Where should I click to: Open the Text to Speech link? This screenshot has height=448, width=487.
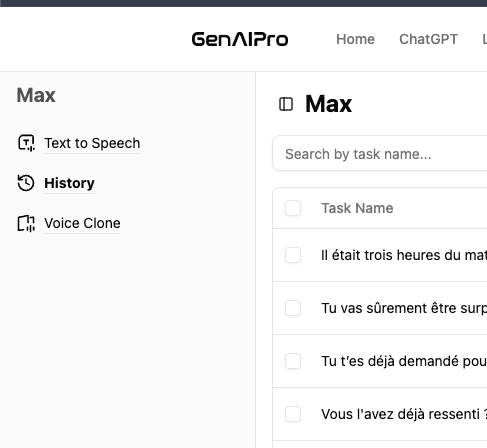tap(92, 143)
